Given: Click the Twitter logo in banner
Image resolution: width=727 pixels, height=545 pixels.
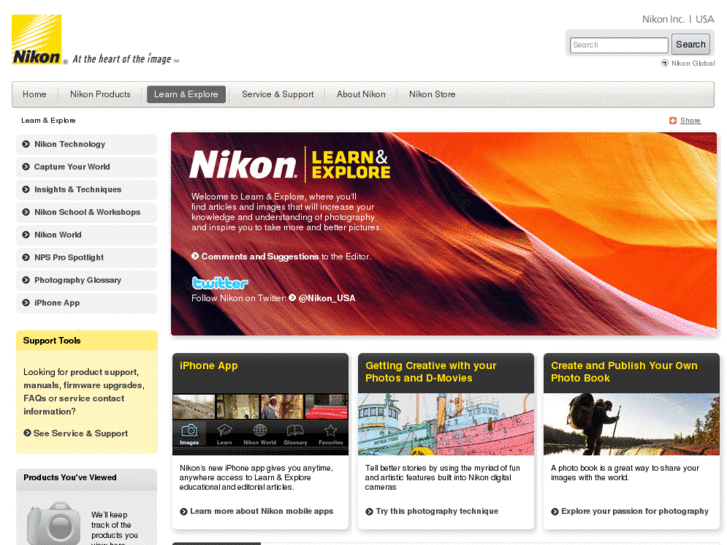Looking at the screenshot, I should point(220,283).
